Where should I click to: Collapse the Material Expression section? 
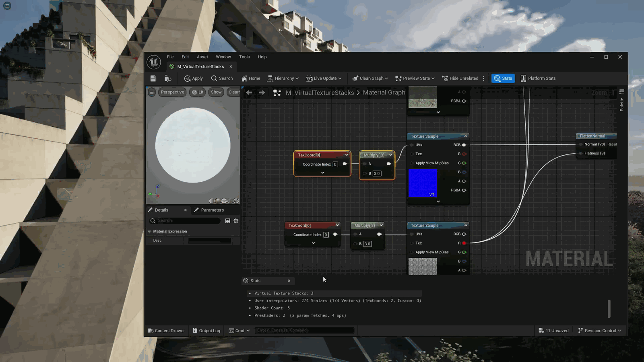coord(149,232)
